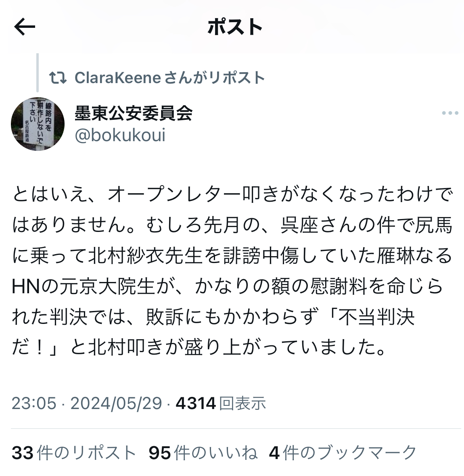This screenshot has width=464, height=476.
Task: Open the 墨東公安委員会 profile avatar
Action: (x=38, y=124)
